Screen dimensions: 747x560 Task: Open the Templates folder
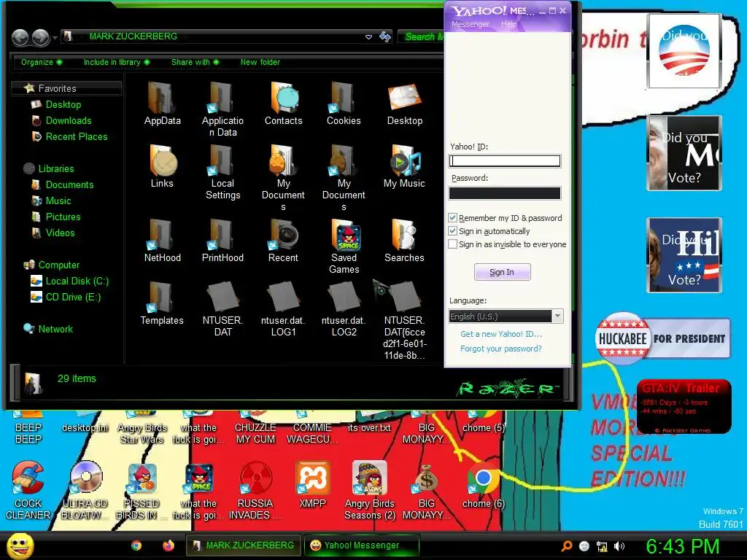coord(162,303)
